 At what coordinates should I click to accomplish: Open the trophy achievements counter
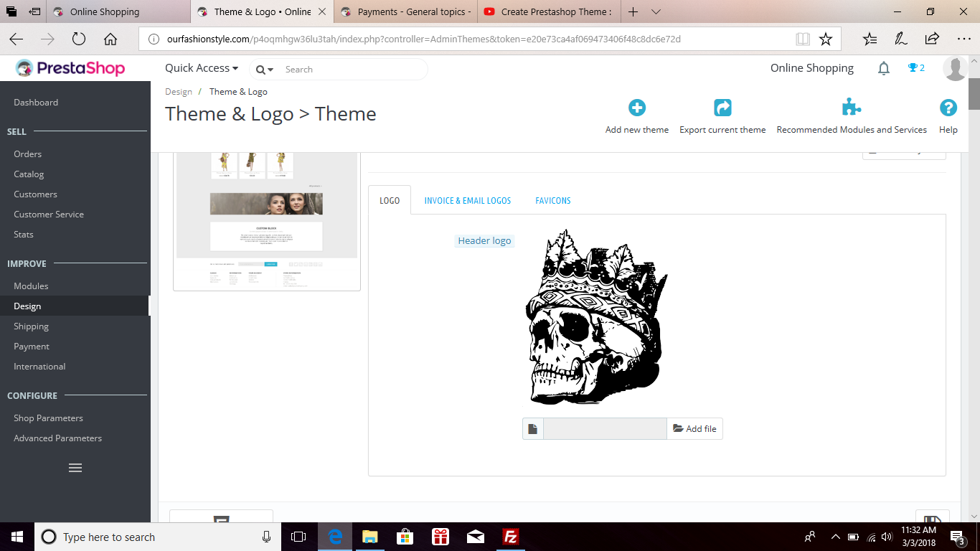[916, 68]
